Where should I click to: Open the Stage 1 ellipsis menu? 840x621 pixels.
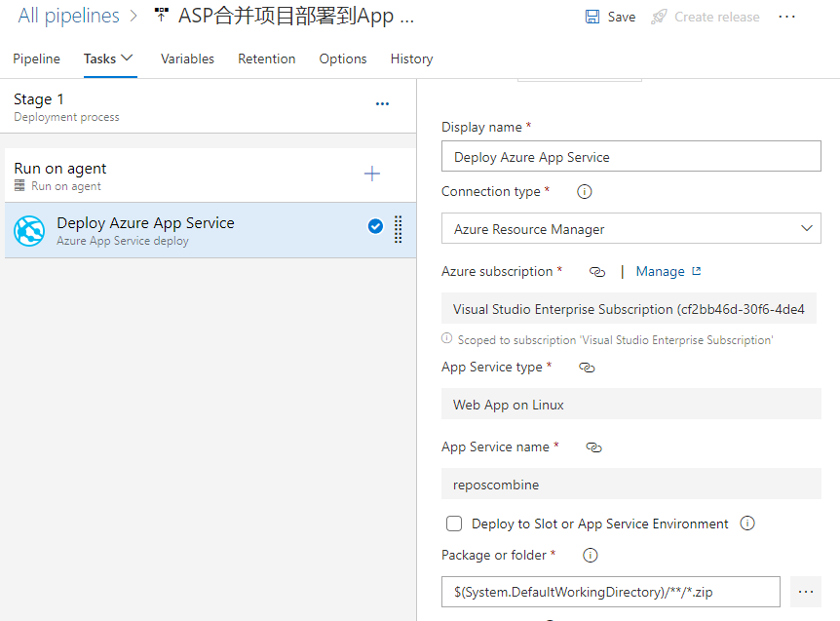click(x=382, y=103)
